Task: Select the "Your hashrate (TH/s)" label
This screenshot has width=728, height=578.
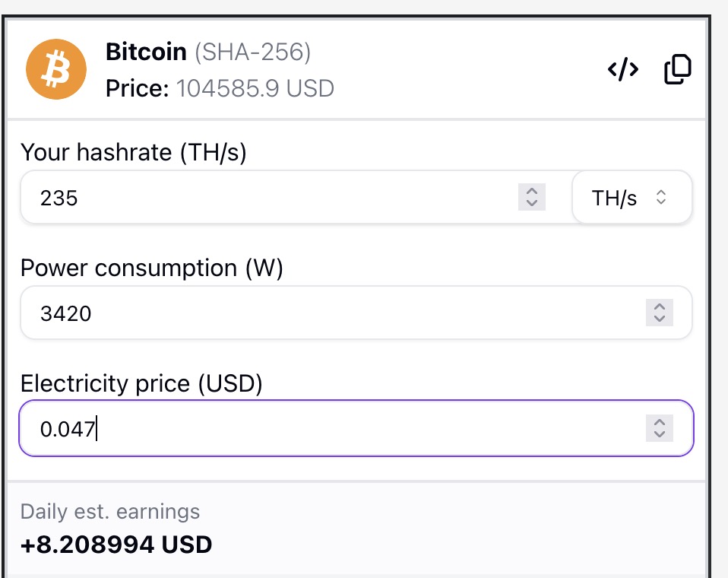Action: pyautogui.click(x=134, y=152)
